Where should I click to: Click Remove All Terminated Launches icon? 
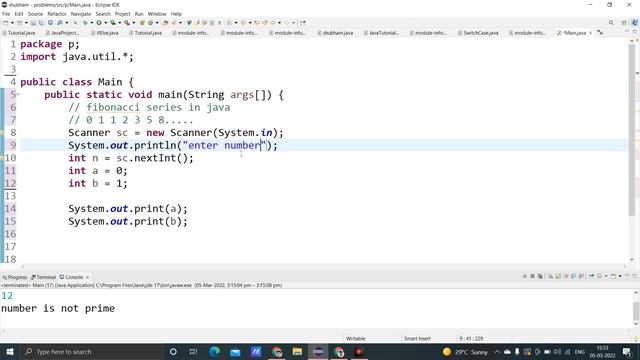pos(540,276)
